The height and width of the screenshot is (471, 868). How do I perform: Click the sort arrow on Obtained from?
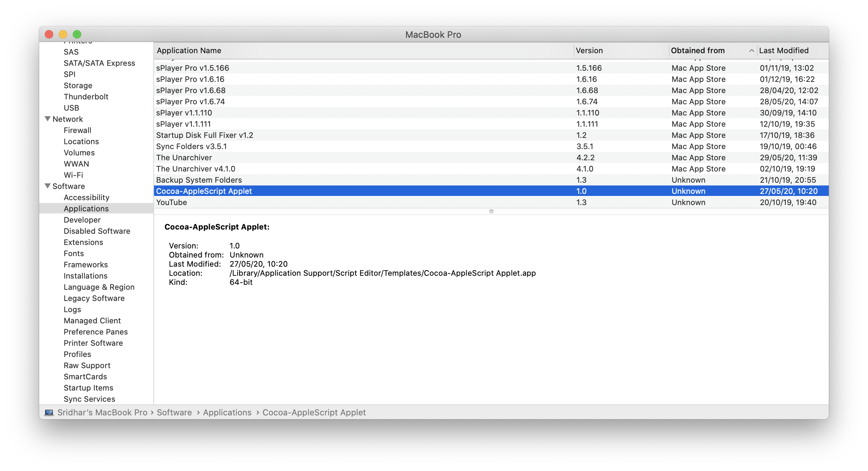(x=751, y=51)
